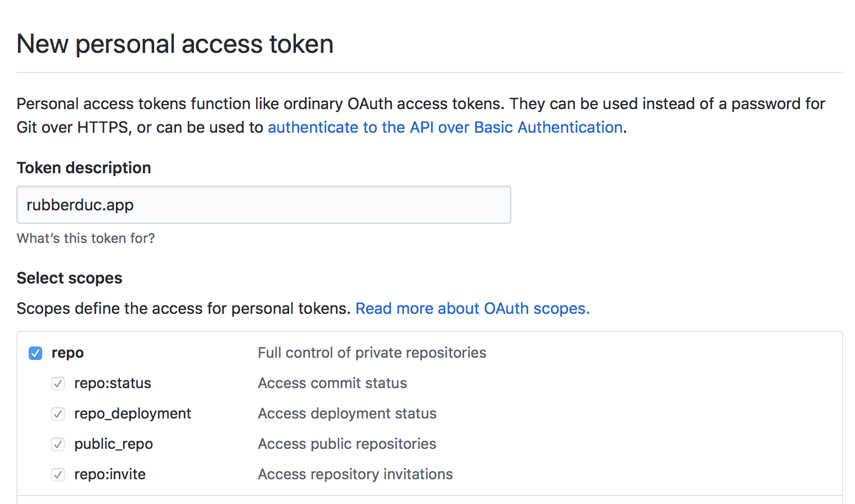Click the What's this token for hint
This screenshot has width=855, height=504.
click(86, 238)
